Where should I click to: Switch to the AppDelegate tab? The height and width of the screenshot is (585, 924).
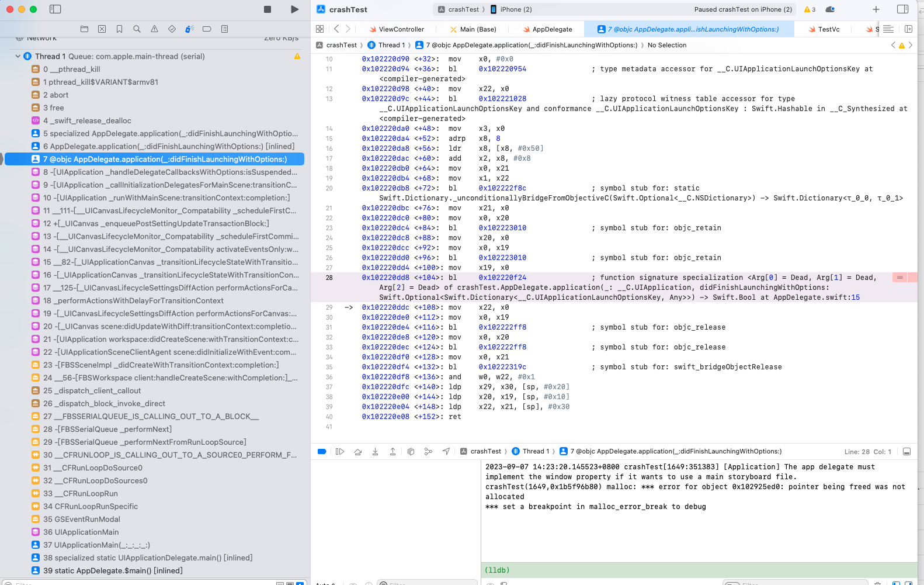click(548, 29)
